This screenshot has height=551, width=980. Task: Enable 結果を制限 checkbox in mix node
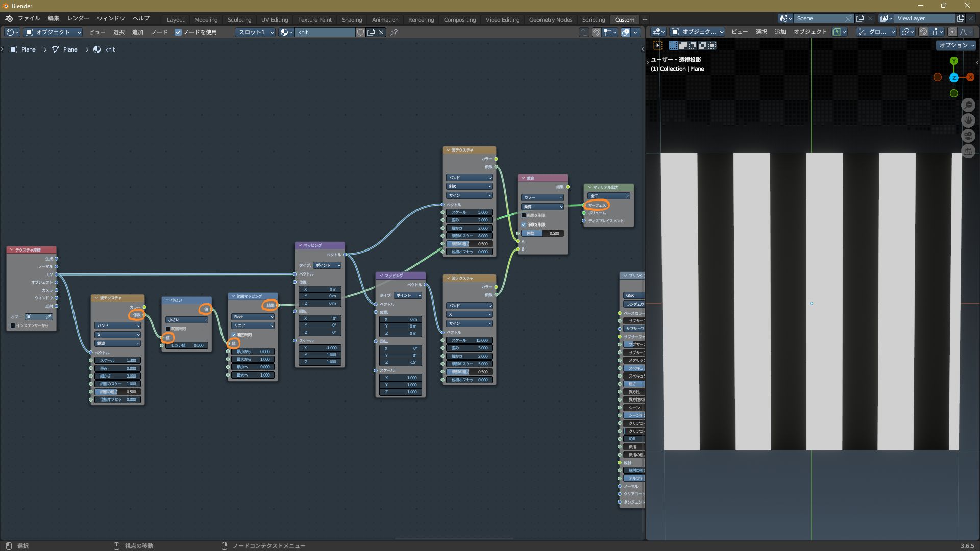click(x=524, y=215)
